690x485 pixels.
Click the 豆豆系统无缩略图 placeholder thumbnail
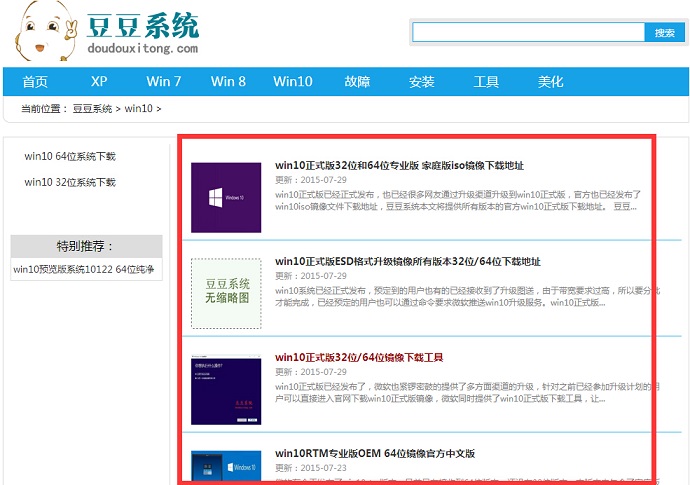(226, 293)
